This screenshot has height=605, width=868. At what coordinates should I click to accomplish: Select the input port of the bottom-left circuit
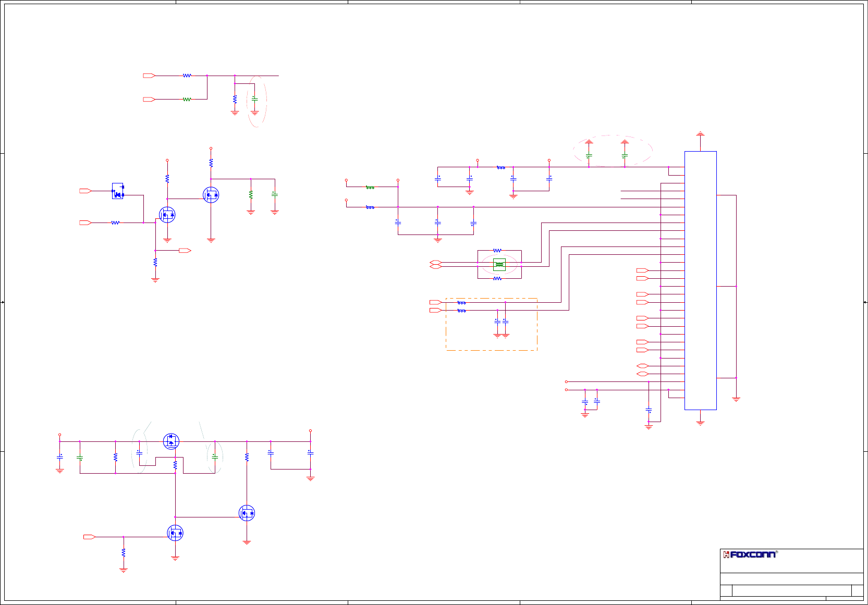coord(90,537)
